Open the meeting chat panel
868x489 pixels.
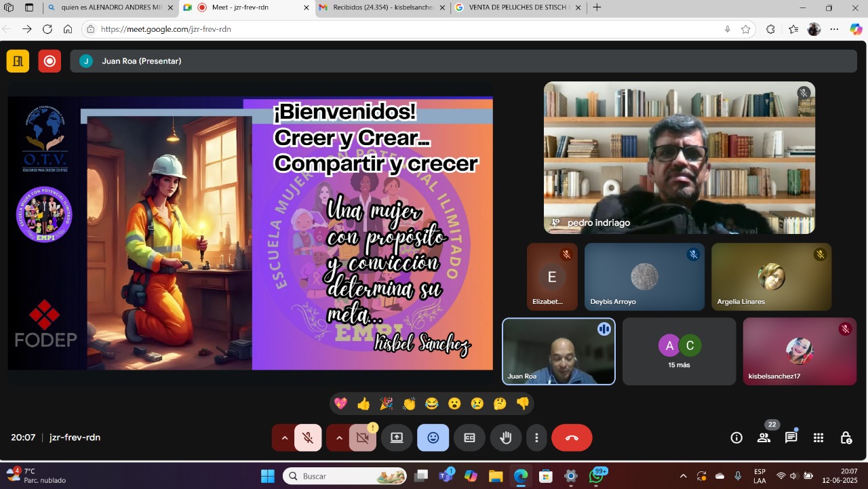pyautogui.click(x=791, y=438)
